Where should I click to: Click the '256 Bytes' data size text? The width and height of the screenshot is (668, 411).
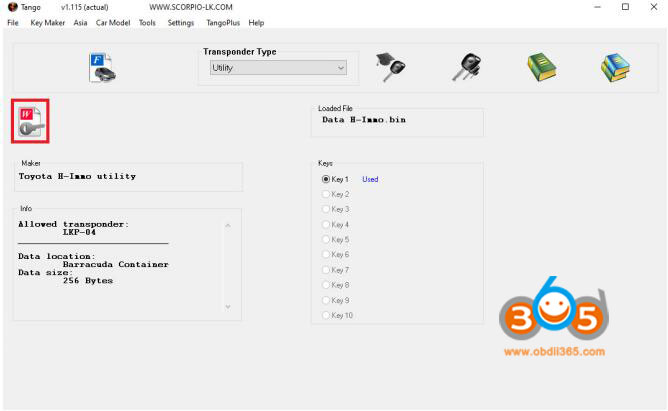[x=88, y=281]
